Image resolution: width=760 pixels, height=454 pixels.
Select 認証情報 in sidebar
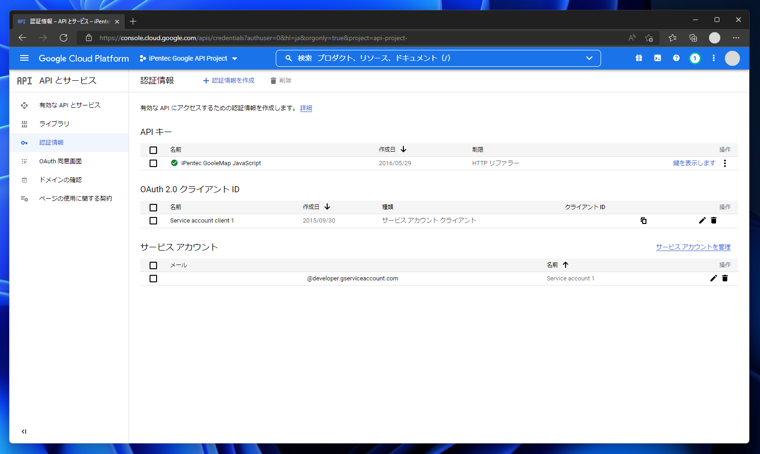(69, 142)
